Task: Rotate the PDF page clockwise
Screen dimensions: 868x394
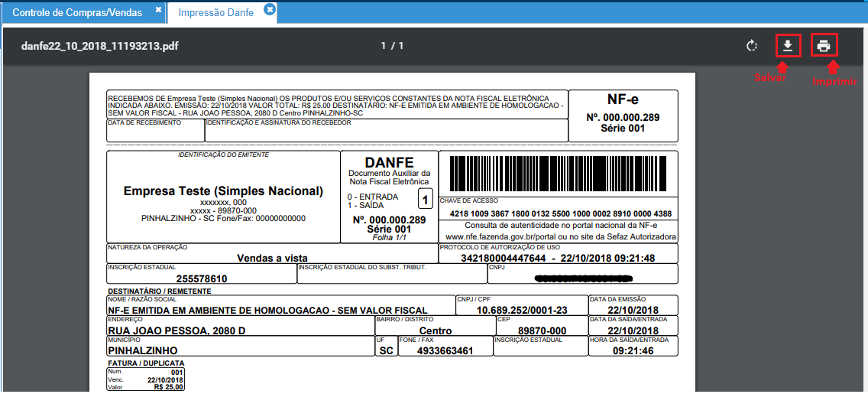Action: [751, 45]
